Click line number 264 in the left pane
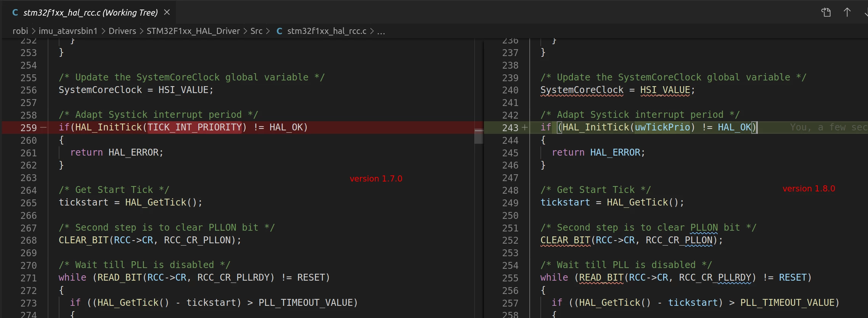868x318 pixels. (x=29, y=190)
